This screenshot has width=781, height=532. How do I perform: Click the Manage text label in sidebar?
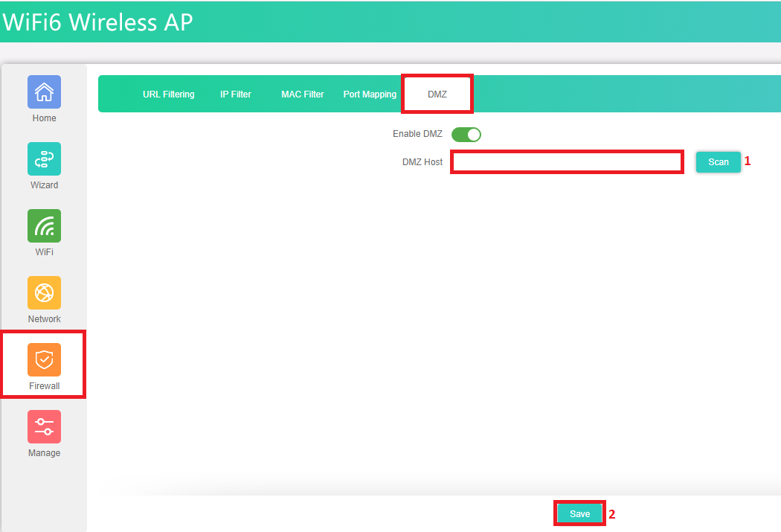coord(44,453)
